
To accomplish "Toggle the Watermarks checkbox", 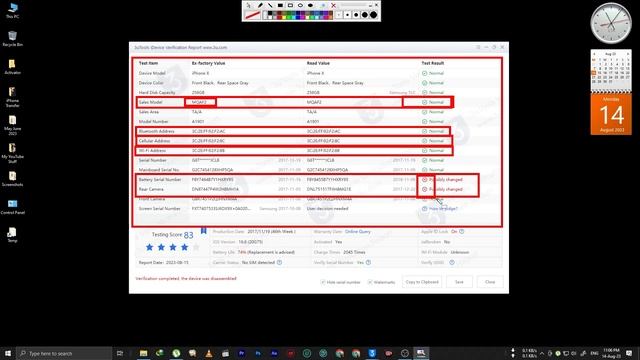I will click(370, 282).
